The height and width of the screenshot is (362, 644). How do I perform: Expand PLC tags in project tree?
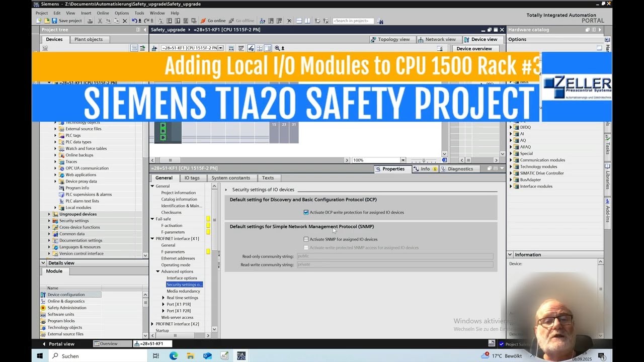pos(56,135)
